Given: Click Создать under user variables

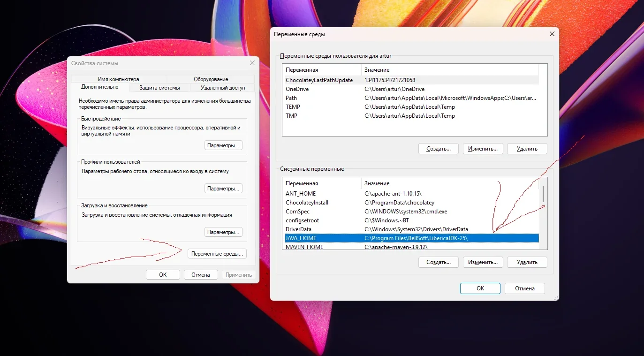Looking at the screenshot, I should [439, 149].
